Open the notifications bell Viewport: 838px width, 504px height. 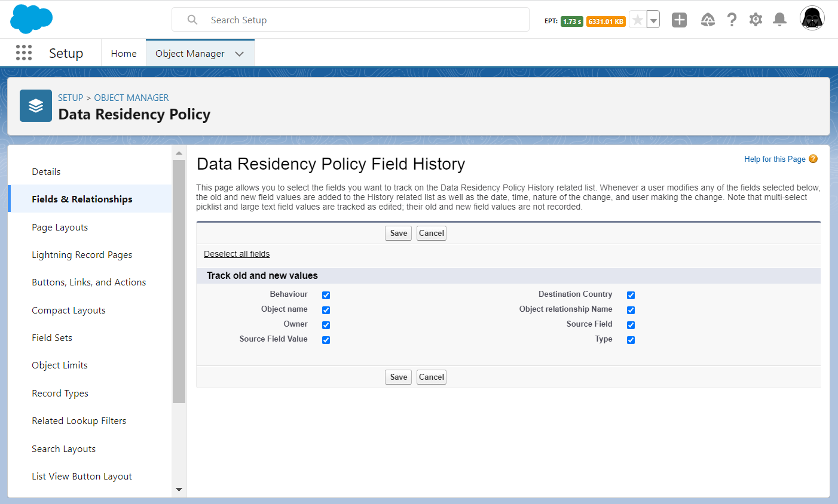tap(779, 20)
